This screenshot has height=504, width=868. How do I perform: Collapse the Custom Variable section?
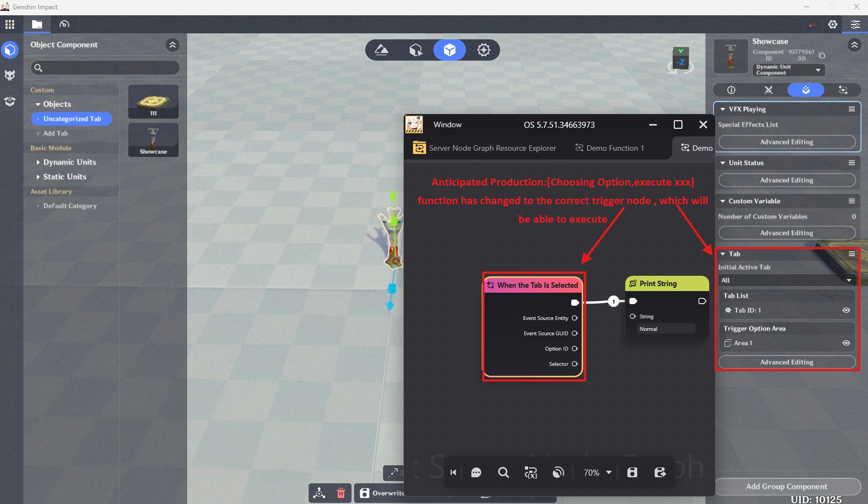pos(723,201)
